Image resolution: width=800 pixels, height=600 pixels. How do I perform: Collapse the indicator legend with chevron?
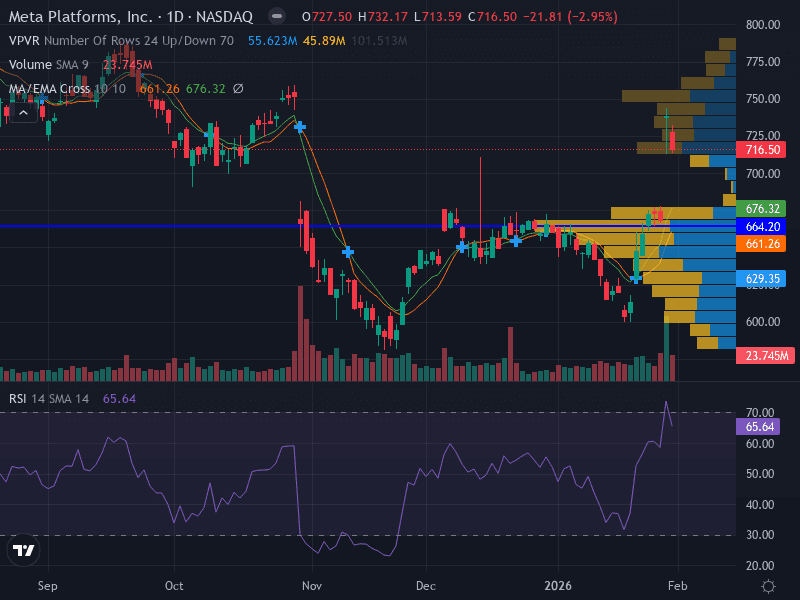click(23, 113)
